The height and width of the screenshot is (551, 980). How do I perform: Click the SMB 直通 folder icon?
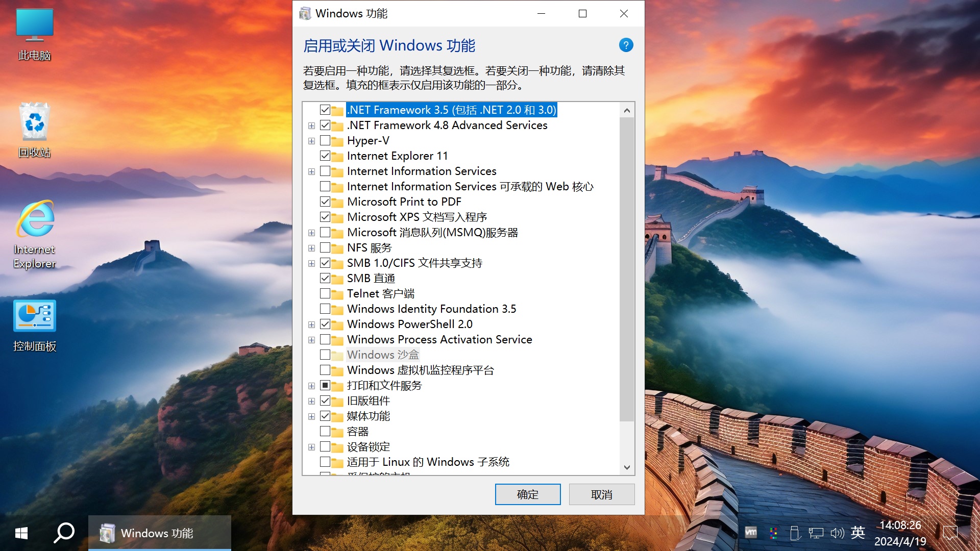pyautogui.click(x=337, y=279)
